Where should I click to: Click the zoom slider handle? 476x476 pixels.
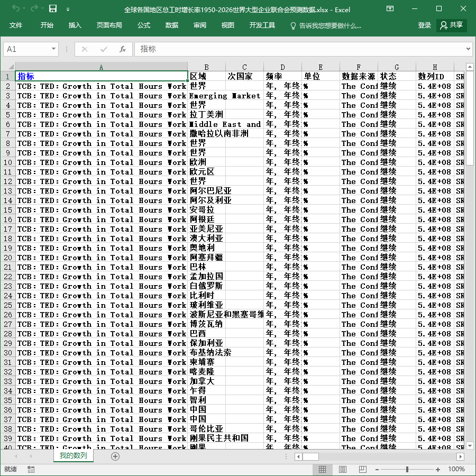(x=407, y=469)
